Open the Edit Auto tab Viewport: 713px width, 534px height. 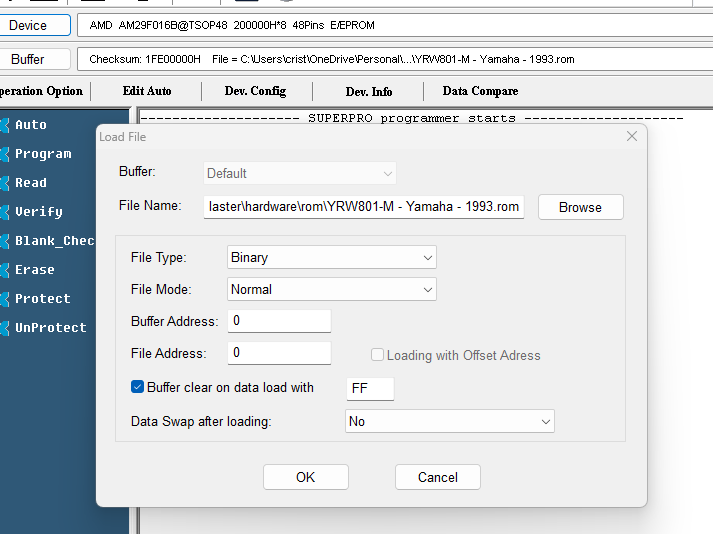(x=147, y=91)
